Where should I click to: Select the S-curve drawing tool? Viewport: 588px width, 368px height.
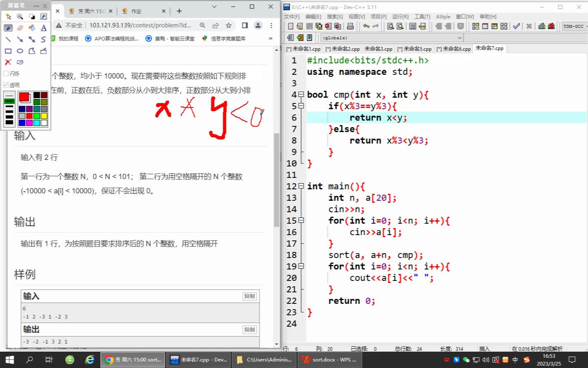tap(44, 39)
